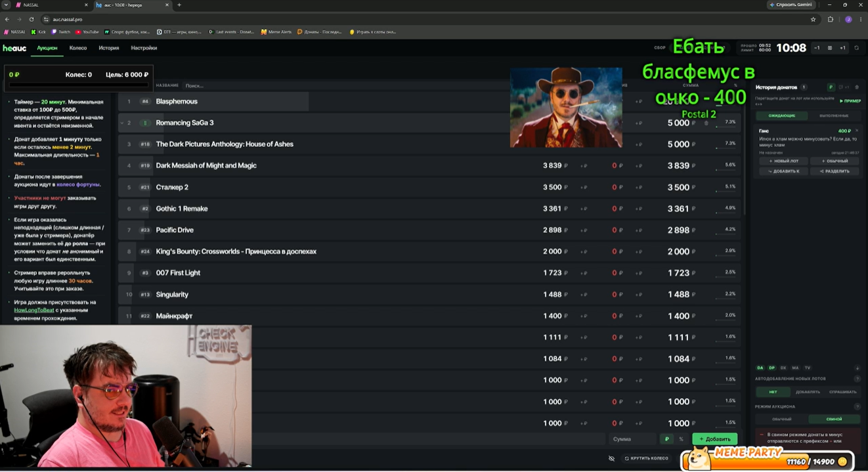Select the ₽ currency toggle near Сумма
Image resolution: width=868 pixels, height=472 pixels.
[x=667, y=439]
